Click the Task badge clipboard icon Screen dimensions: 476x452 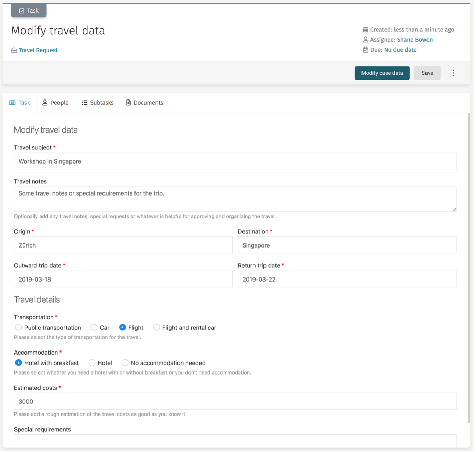tap(21, 10)
